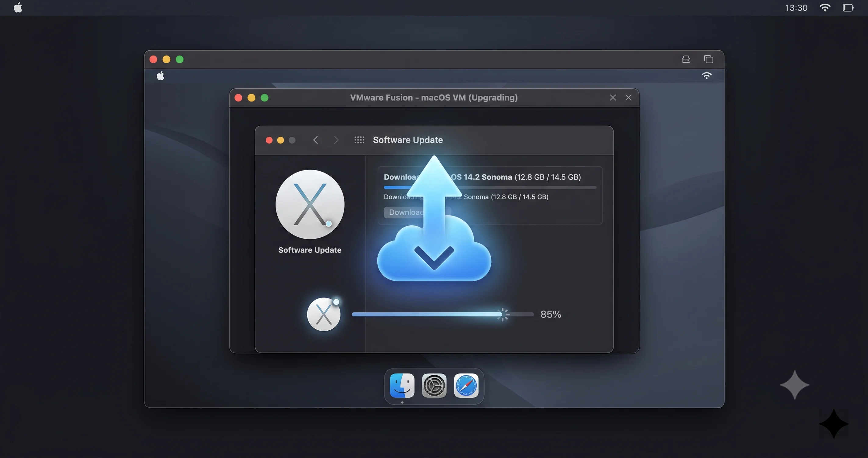Click the large Software Update X icon

click(x=310, y=204)
